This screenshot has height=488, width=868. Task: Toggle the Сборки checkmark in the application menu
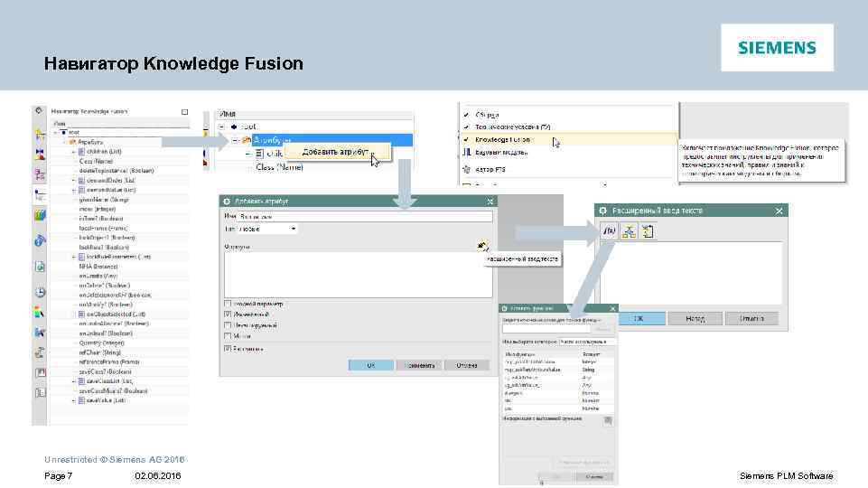click(466, 115)
